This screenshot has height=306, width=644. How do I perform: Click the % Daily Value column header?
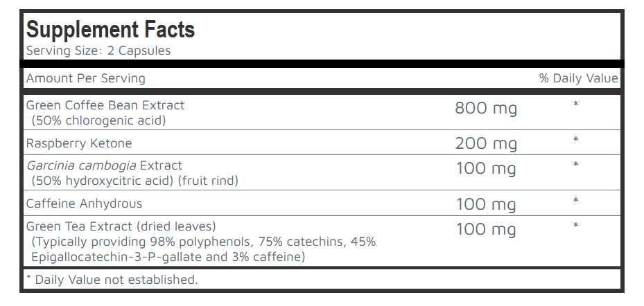tap(578, 78)
